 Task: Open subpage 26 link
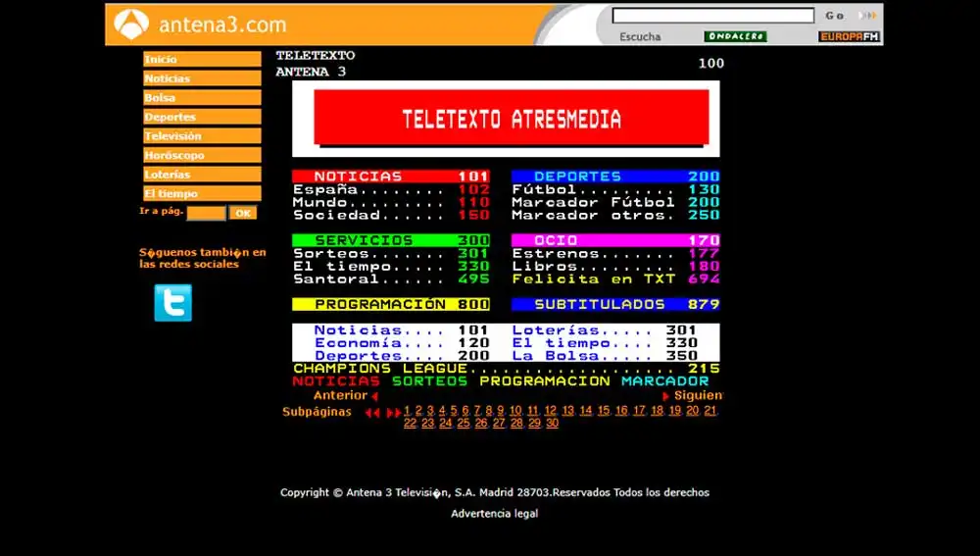[480, 424]
